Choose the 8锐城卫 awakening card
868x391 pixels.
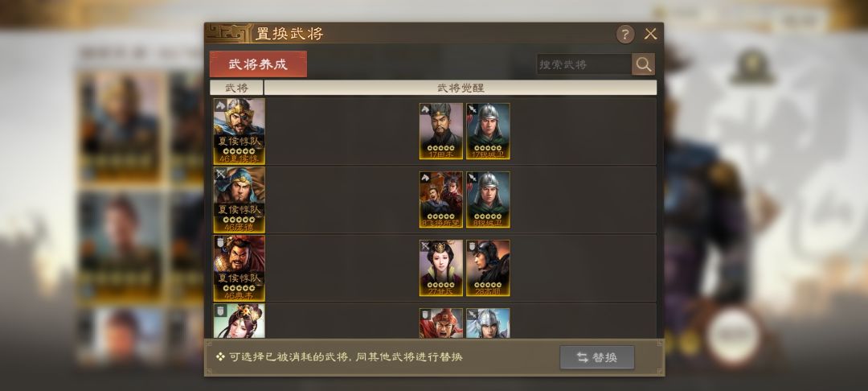[x=489, y=200]
